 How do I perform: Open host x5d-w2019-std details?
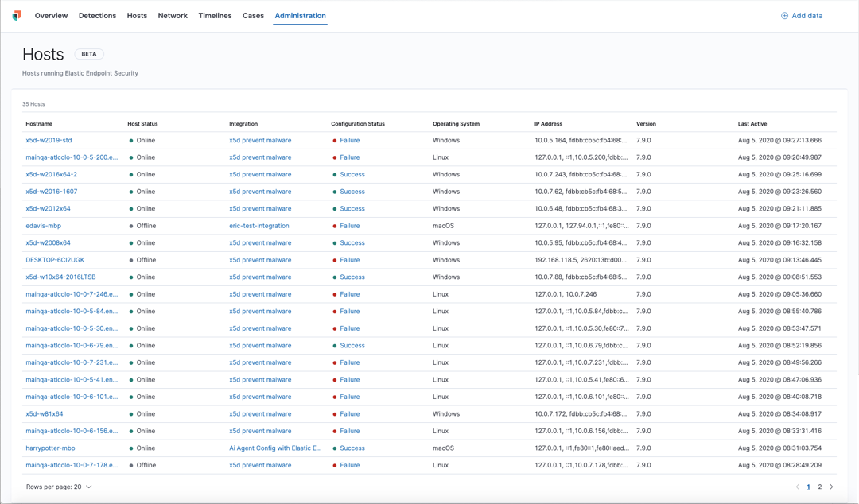click(x=49, y=140)
